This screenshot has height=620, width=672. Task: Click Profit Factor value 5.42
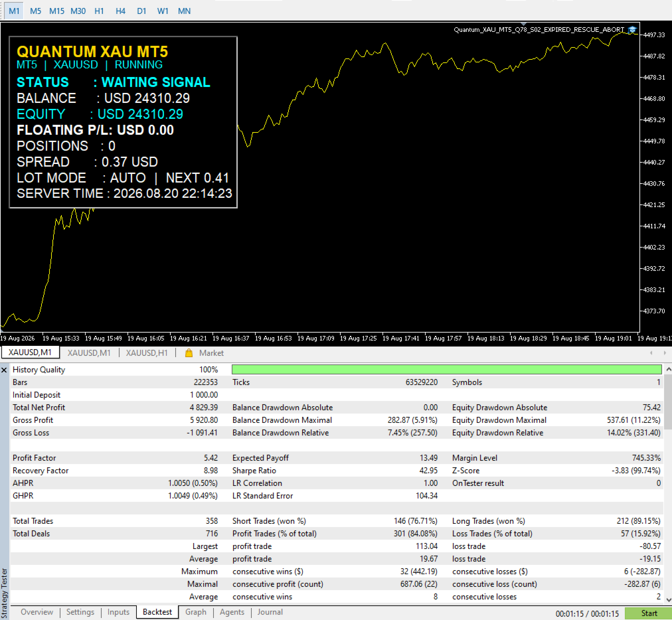(x=210, y=458)
